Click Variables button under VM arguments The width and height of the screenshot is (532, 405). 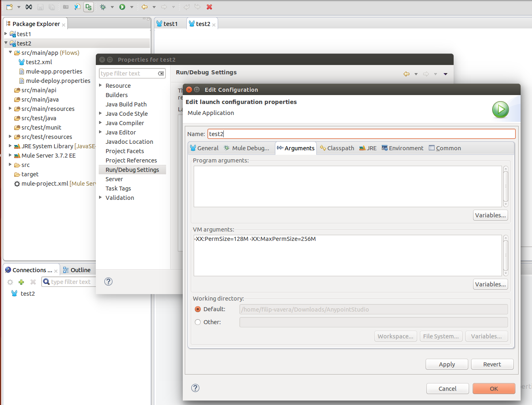tap(491, 284)
